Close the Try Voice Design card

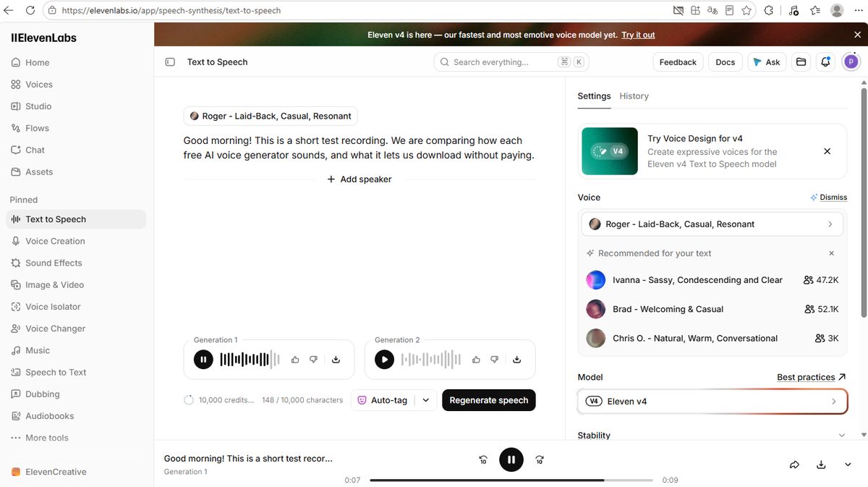(827, 151)
